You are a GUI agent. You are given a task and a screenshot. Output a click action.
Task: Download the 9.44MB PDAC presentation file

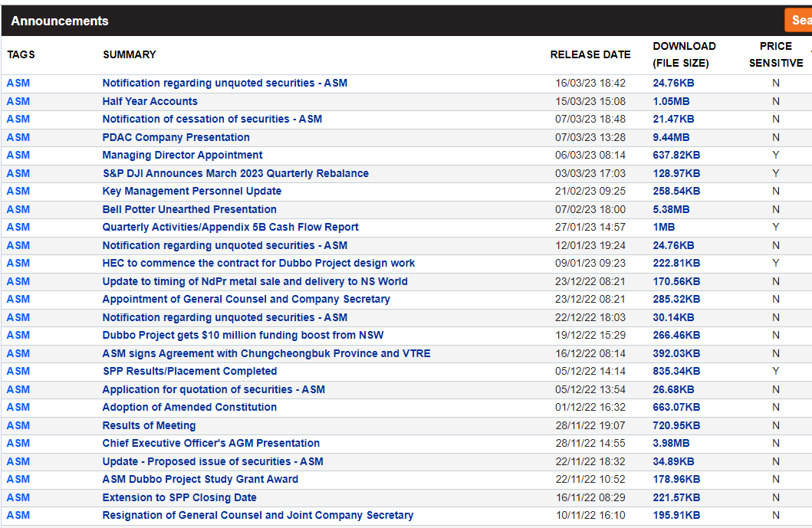(671, 137)
